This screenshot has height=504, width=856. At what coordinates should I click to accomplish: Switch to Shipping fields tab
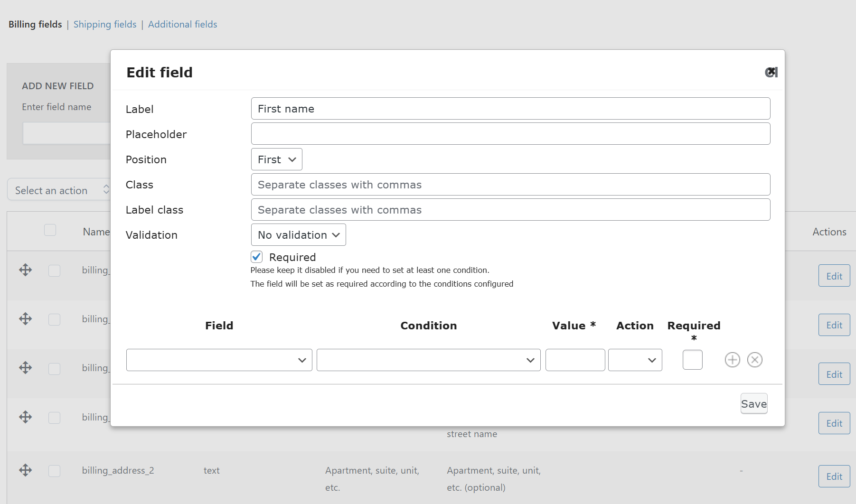[105, 24]
